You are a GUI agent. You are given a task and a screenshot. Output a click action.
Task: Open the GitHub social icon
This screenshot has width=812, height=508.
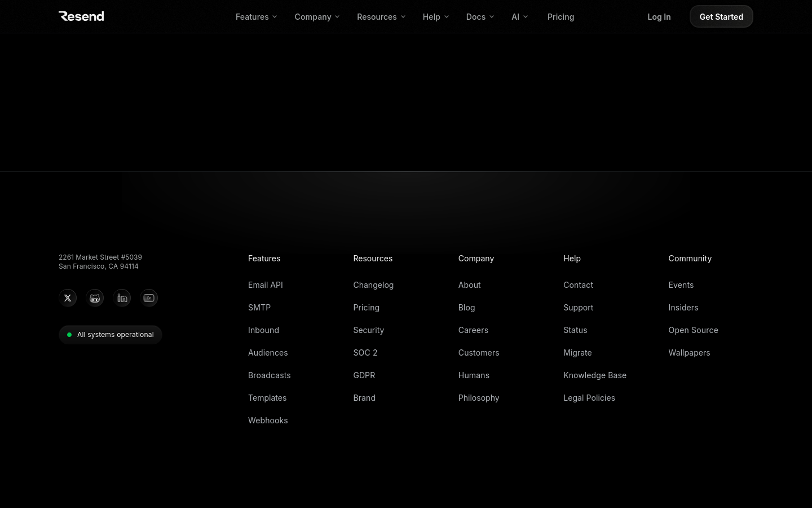95,298
